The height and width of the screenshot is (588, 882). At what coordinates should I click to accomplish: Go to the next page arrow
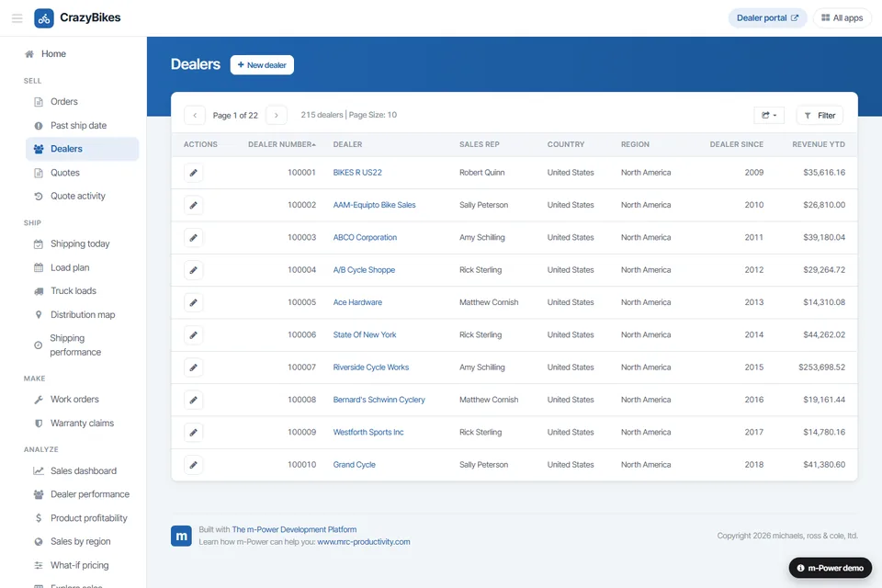[277, 116]
